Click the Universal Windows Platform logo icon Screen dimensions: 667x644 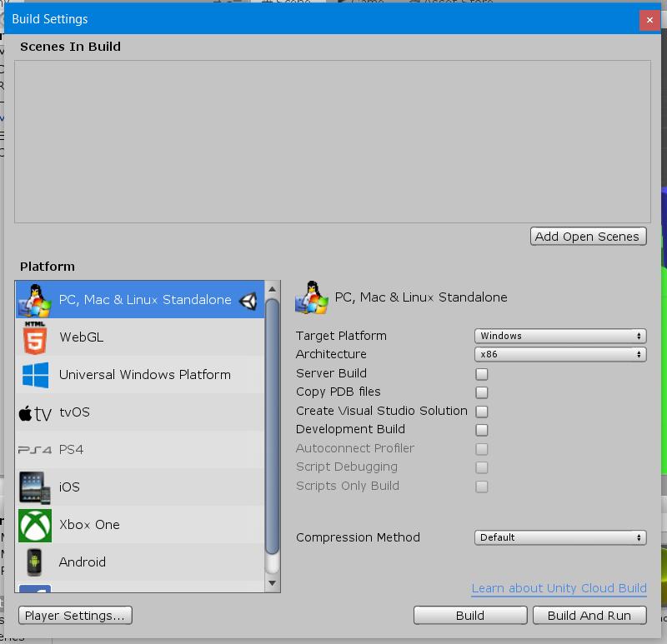[x=35, y=375]
